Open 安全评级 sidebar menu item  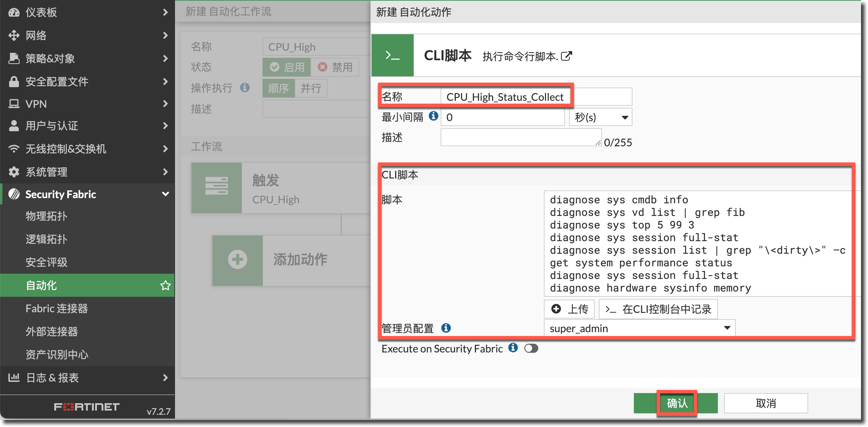point(46,262)
